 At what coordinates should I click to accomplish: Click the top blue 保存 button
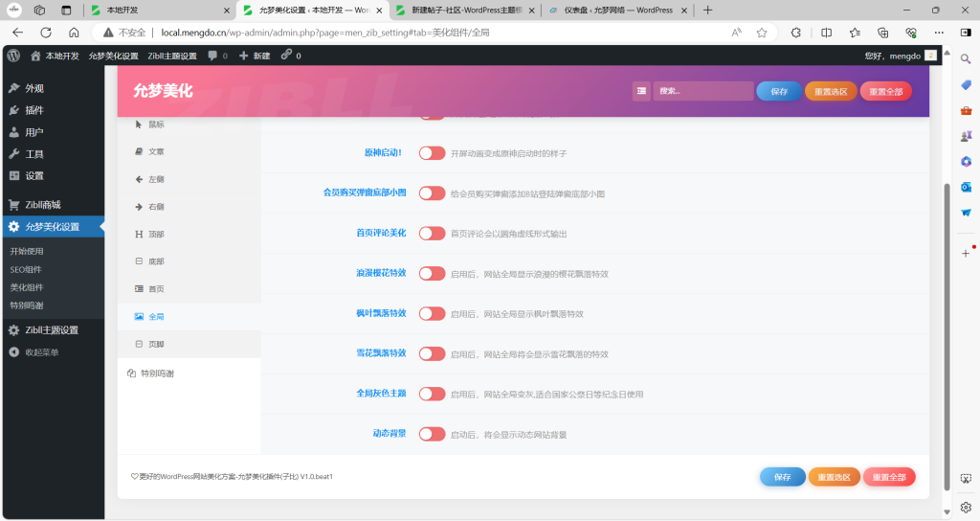pos(778,92)
